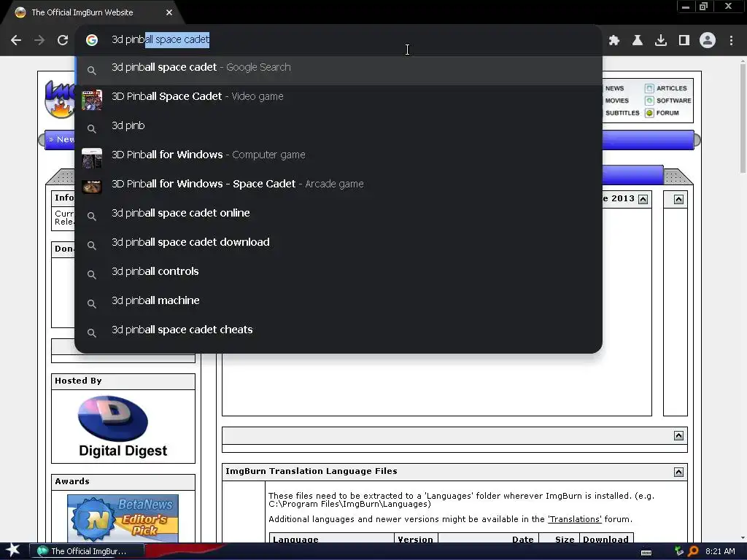
Task: Collapse the panel dated 2013
Action: (x=643, y=199)
